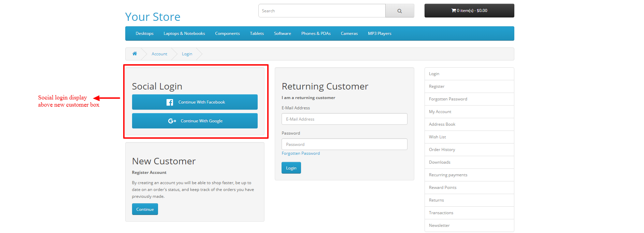Click the Your Store logo
644x233 pixels.
153,17
